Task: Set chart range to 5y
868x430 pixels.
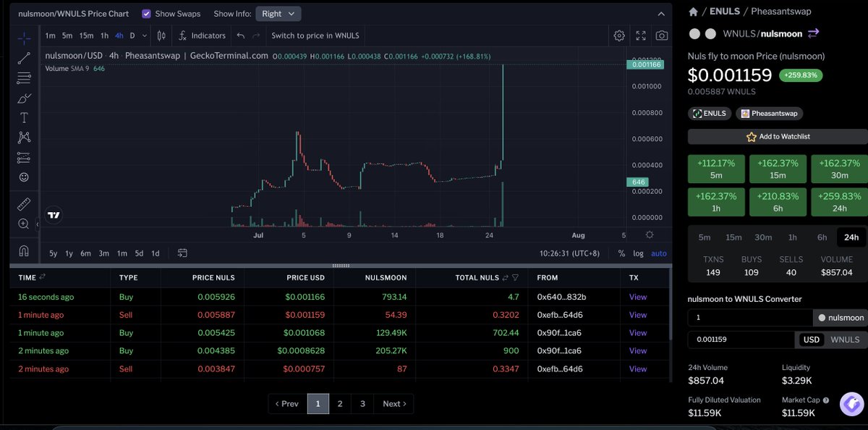Action: click(54, 253)
